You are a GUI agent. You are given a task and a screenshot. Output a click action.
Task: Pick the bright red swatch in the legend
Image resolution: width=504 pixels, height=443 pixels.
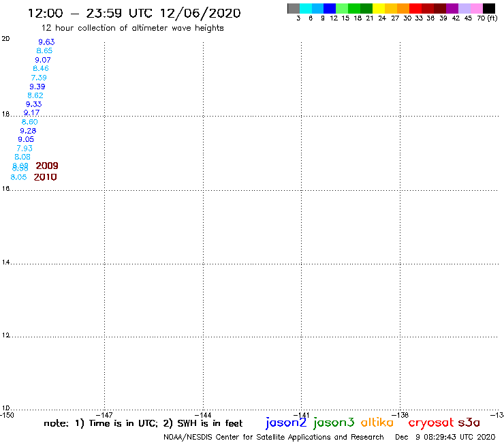pyautogui.click(x=415, y=8)
